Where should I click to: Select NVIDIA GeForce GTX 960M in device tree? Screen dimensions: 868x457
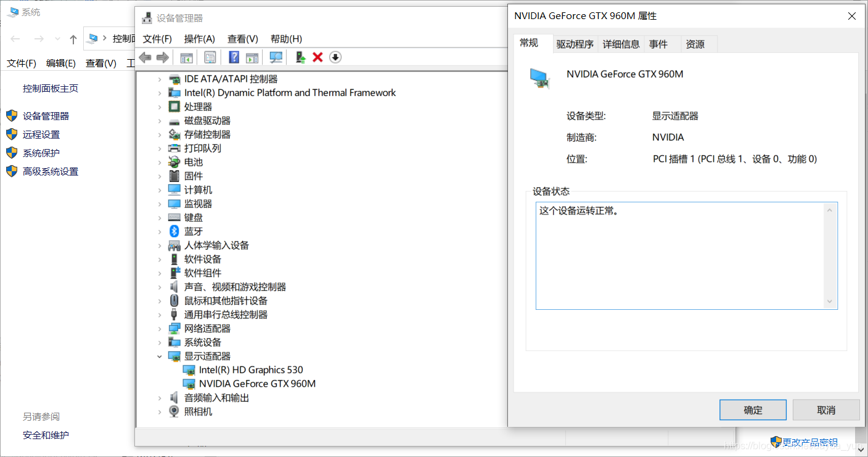tap(257, 384)
